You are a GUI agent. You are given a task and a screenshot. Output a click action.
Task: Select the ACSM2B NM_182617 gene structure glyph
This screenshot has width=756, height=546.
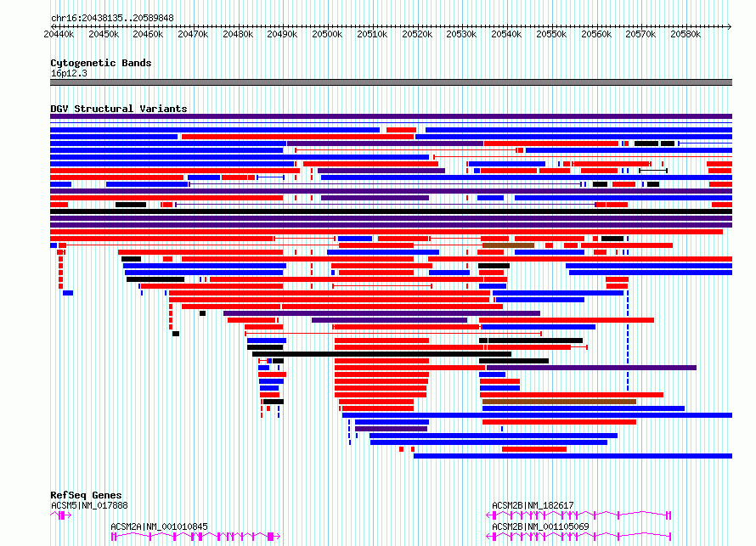click(578, 515)
